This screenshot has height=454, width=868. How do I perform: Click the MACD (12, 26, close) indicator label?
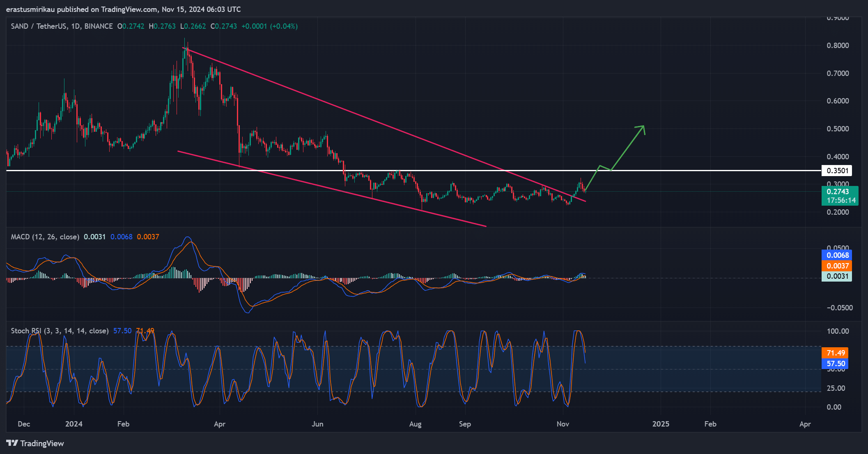click(x=45, y=237)
